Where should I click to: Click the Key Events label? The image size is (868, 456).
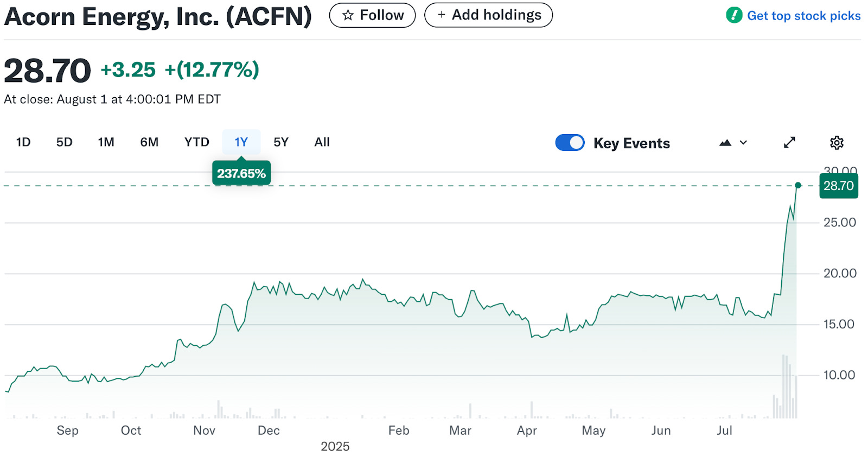[631, 143]
